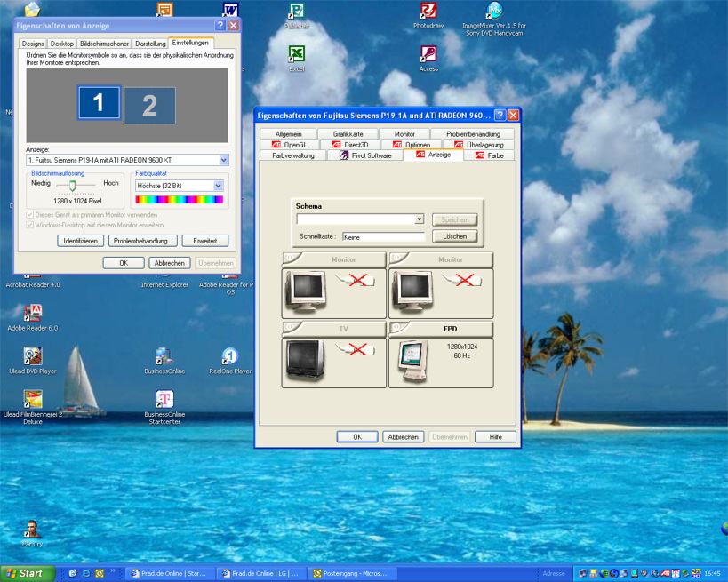The width and height of the screenshot is (728, 582).
Task: Open the Farbqualität color depth dropdown
Action: point(218,186)
